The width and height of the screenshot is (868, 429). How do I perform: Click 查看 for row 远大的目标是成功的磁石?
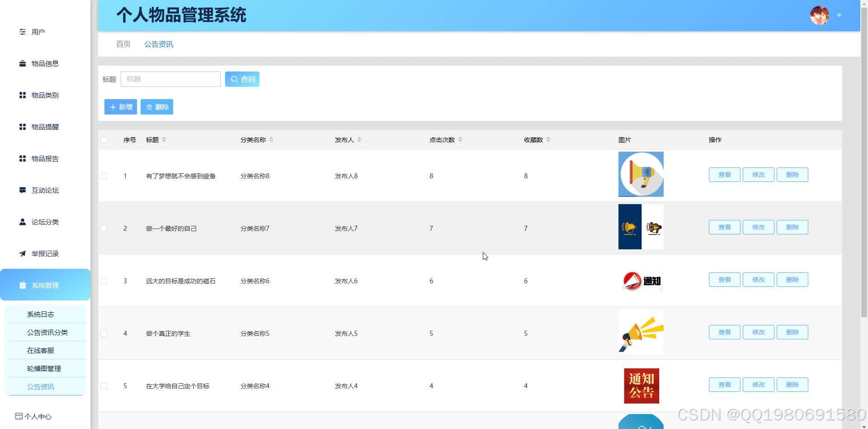725,280
